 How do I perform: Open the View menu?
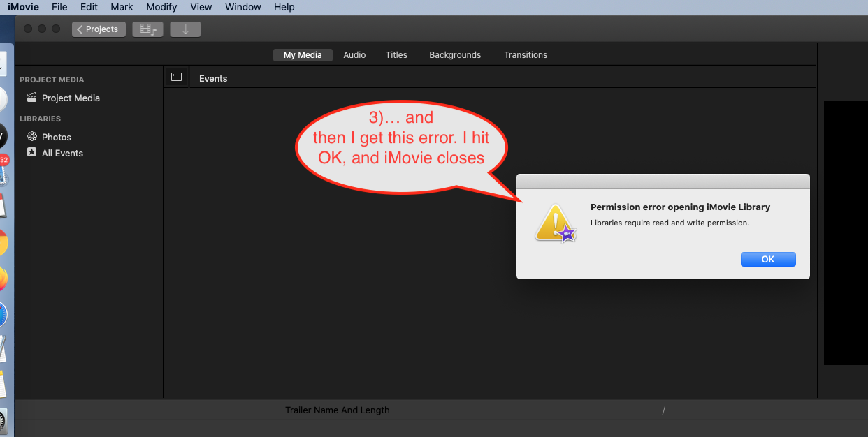click(x=201, y=7)
